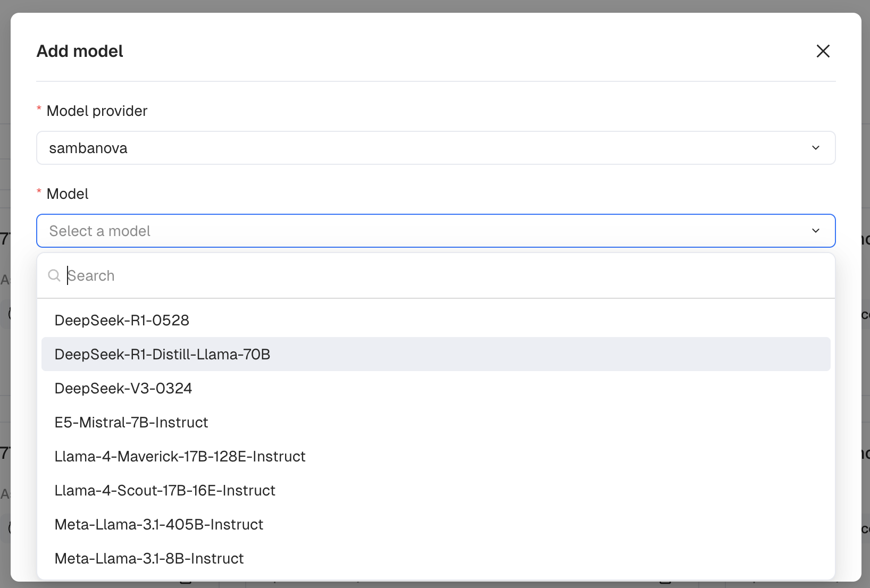This screenshot has height=588, width=870.
Task: Click the Add model dialog title
Action: pyautogui.click(x=80, y=51)
